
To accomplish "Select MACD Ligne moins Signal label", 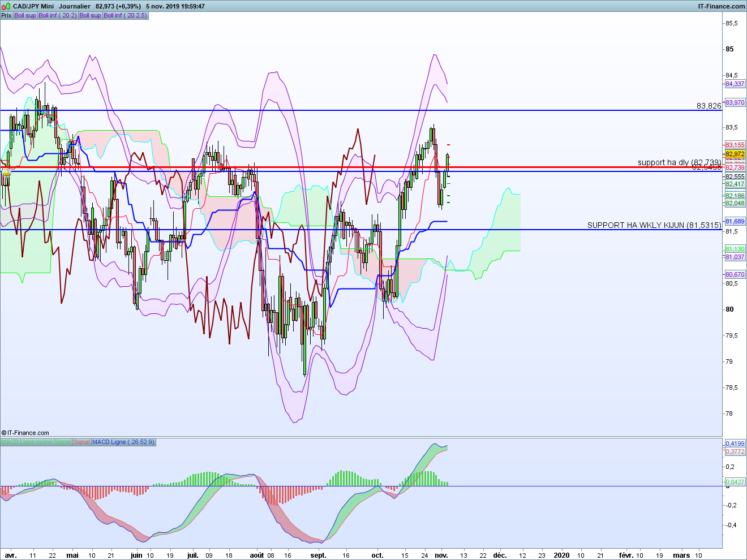I will (x=36, y=442).
